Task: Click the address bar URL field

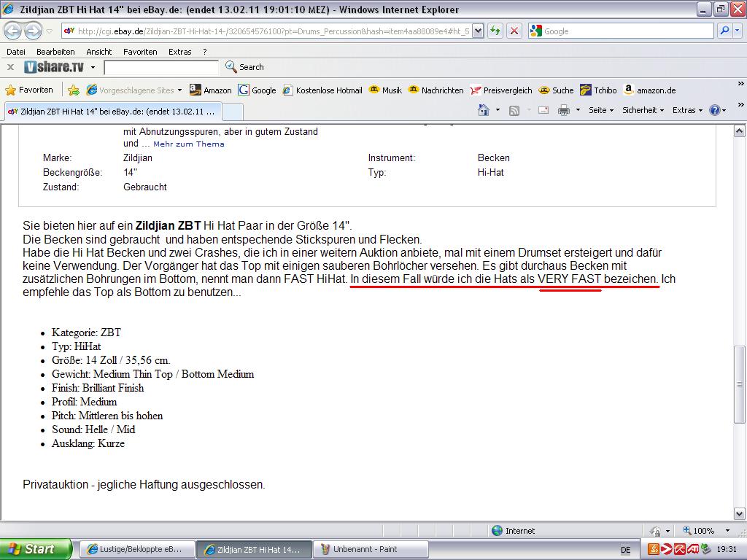Action: point(267,31)
